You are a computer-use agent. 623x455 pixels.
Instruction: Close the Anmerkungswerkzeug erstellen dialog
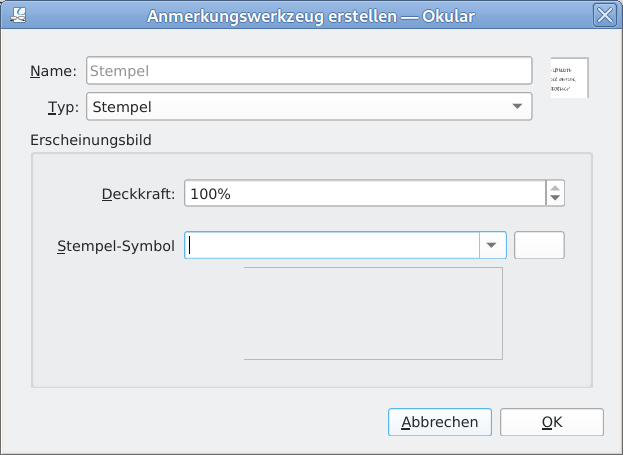tap(605, 15)
